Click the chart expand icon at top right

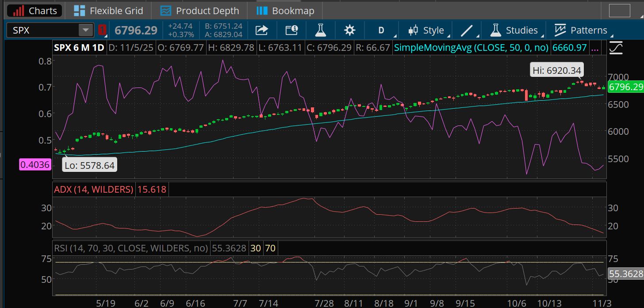point(616,49)
